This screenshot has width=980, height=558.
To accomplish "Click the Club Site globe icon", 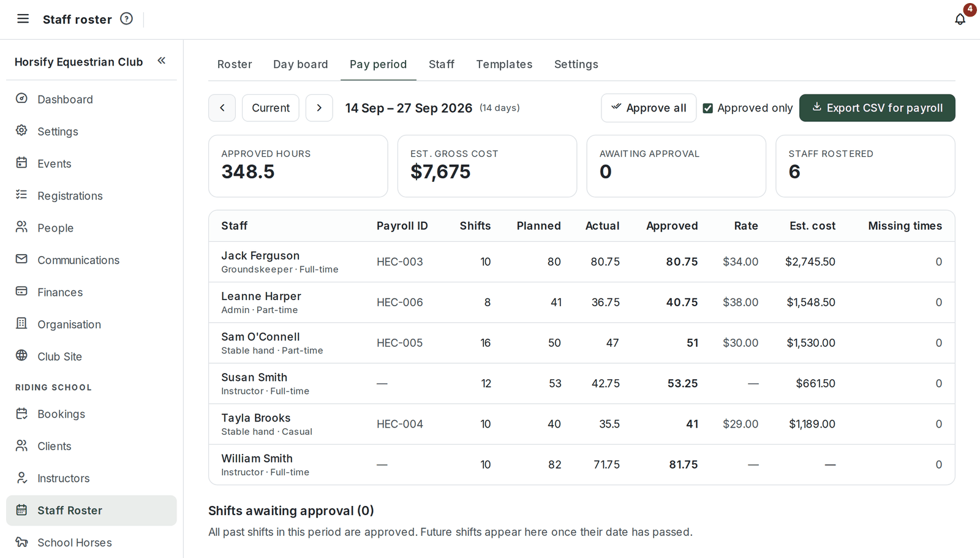I will point(21,356).
